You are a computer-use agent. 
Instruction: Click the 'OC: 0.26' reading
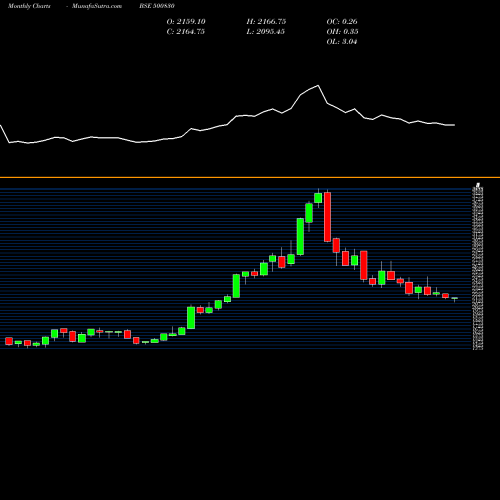pyautogui.click(x=342, y=22)
